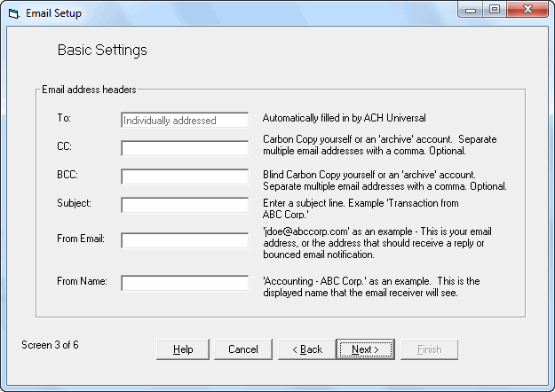Click into the From Name input field
Image resolution: width=555 pixels, height=392 pixels.
185,283
